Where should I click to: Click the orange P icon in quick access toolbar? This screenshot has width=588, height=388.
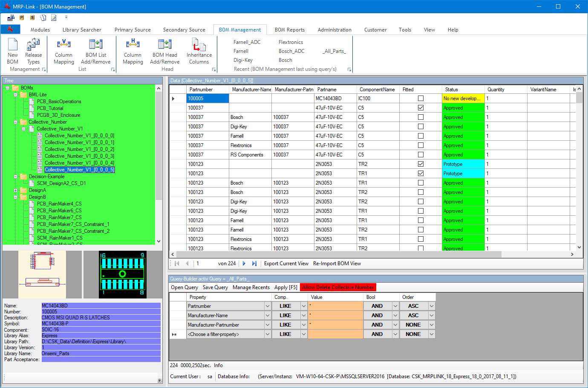[x=22, y=17]
